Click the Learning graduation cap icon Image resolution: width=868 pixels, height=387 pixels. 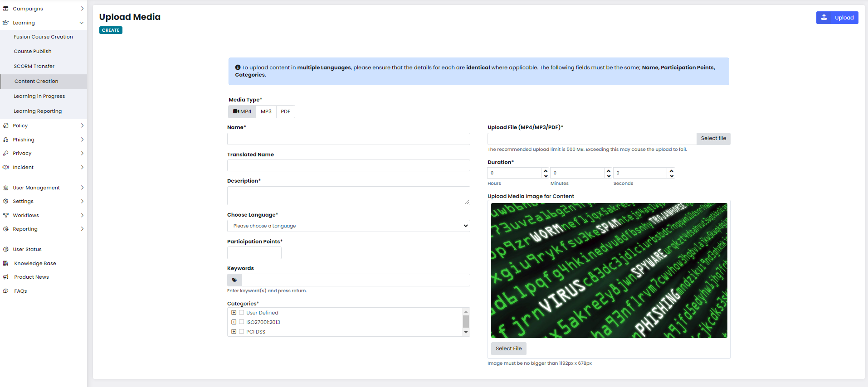coord(5,23)
